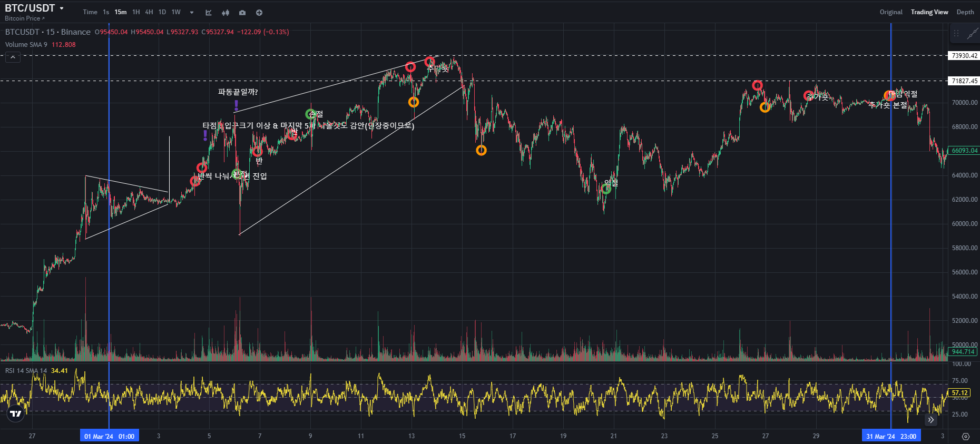Select the 1s interval
The image size is (980, 444).
[x=106, y=12]
